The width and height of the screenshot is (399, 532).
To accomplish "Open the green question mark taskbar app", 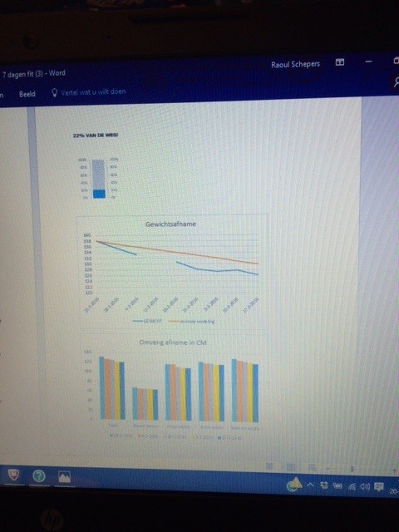I will tap(39, 476).
